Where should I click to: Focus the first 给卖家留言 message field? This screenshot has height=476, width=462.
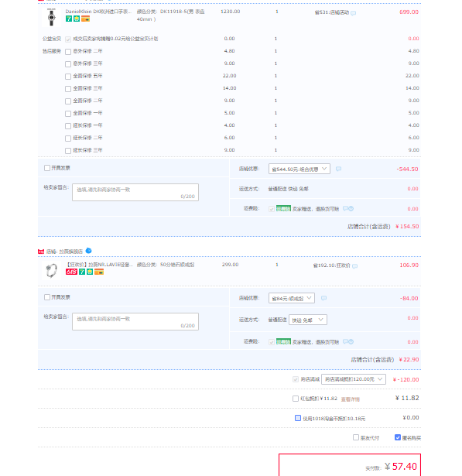tap(135, 192)
